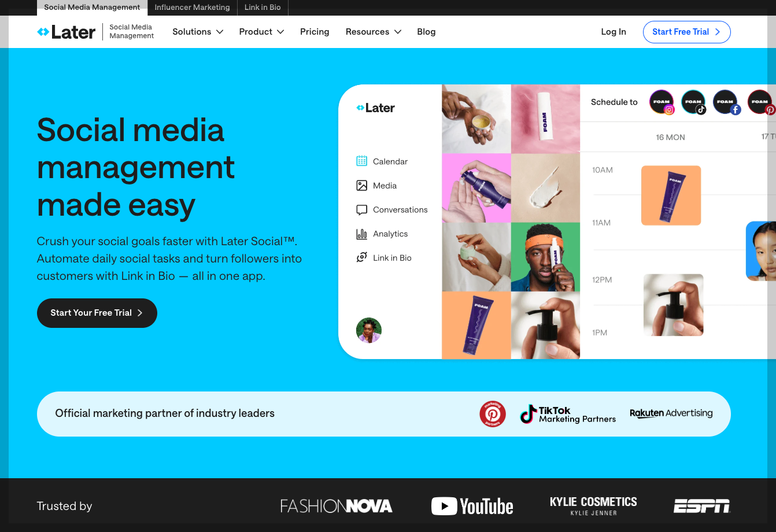
Task: Click the purple tube on orange thumbnail in the media grid
Action: pos(476,325)
